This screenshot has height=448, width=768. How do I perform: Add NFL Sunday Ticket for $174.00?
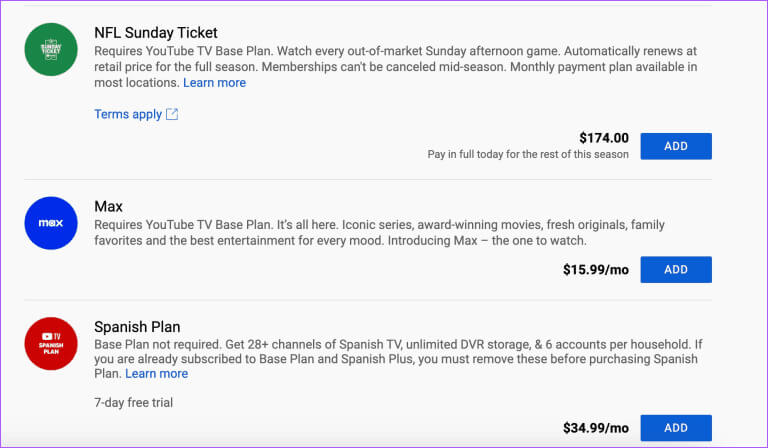point(676,146)
